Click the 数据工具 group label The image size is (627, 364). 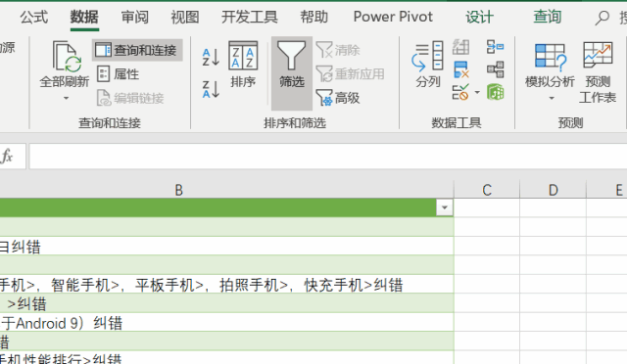[x=457, y=123]
